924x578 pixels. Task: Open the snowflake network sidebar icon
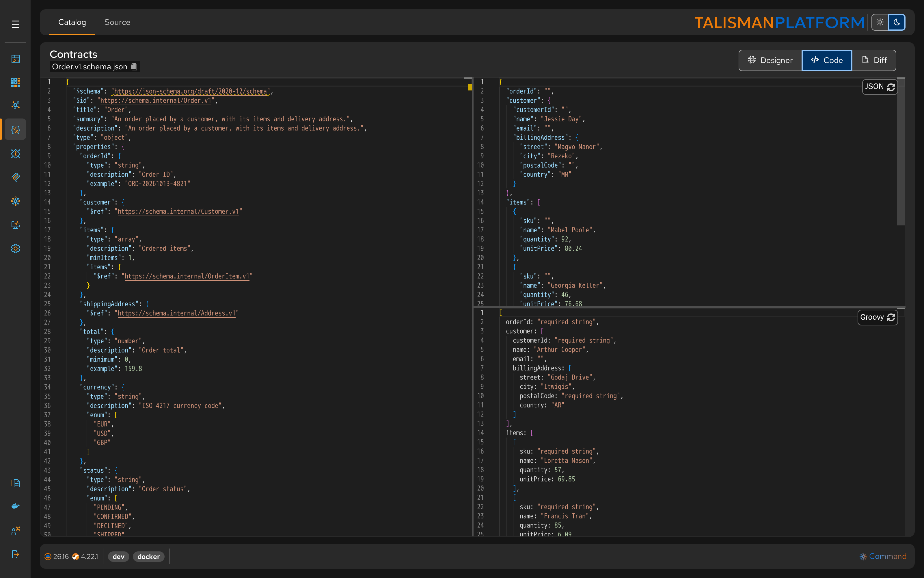[15, 201]
